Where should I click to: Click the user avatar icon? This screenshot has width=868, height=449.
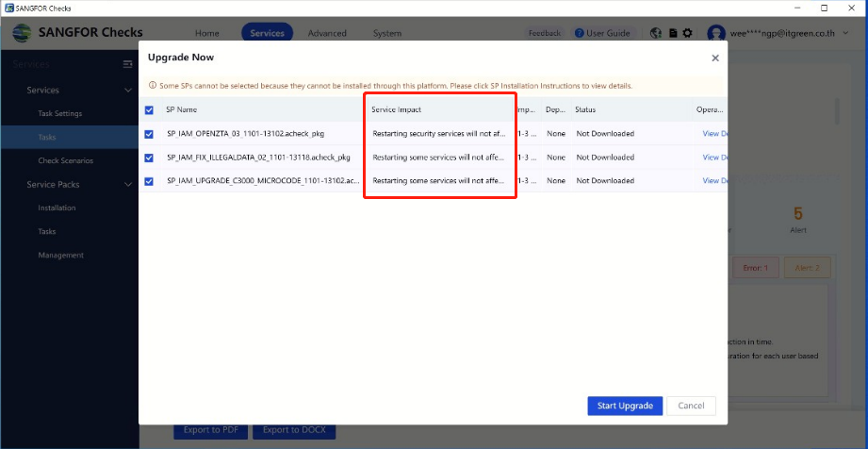716,33
